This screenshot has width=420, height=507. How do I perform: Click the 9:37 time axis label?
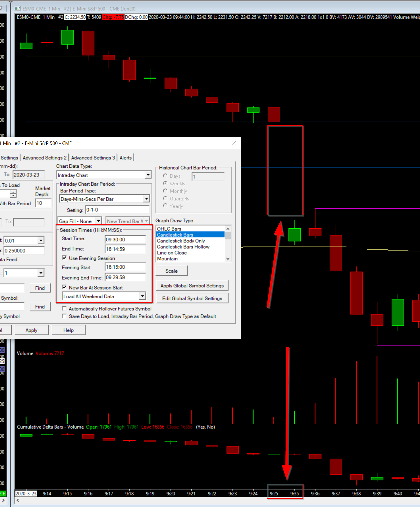tap(336, 493)
